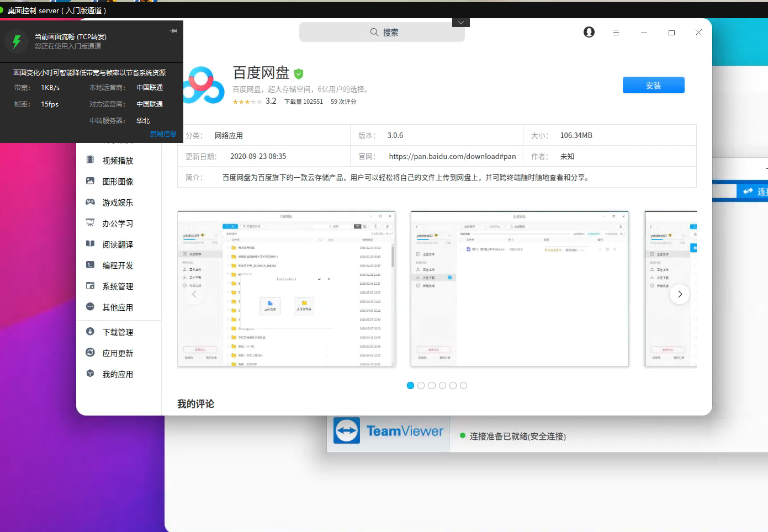Expand the chevron tab at top center
The height and width of the screenshot is (532, 768).
[460, 23]
